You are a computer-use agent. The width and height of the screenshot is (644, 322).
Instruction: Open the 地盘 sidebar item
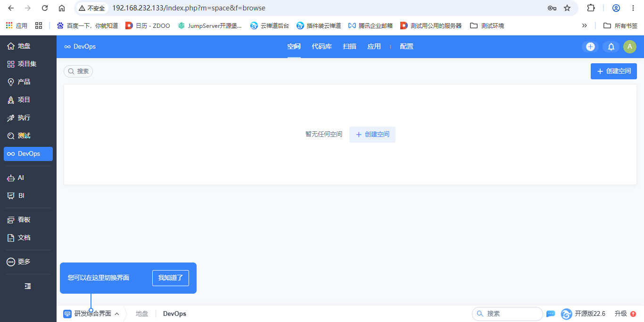tap(28, 46)
